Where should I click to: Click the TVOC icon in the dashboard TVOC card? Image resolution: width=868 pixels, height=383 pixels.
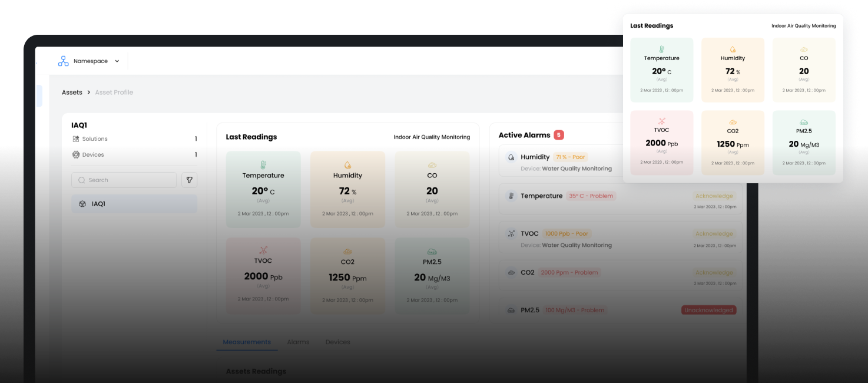point(263,250)
